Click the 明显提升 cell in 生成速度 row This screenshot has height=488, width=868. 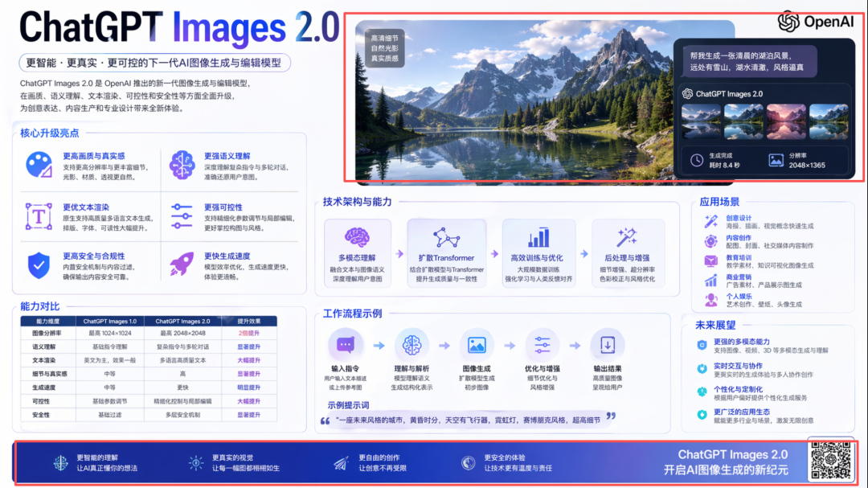tap(249, 388)
